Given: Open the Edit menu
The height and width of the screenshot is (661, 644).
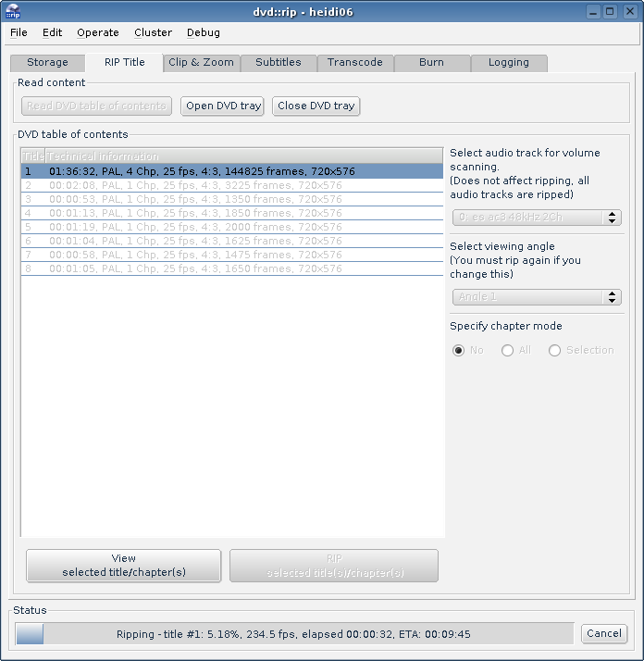Looking at the screenshot, I should pyautogui.click(x=52, y=32).
